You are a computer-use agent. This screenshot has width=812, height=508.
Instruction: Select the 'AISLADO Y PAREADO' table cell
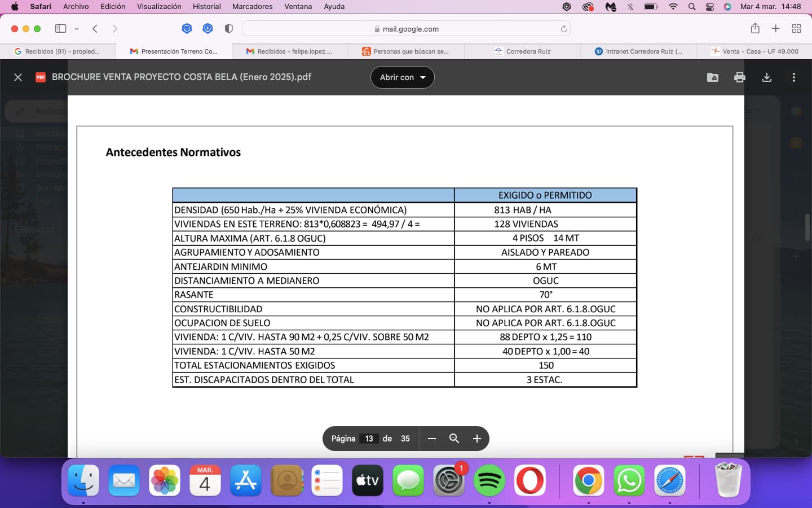coord(545,252)
